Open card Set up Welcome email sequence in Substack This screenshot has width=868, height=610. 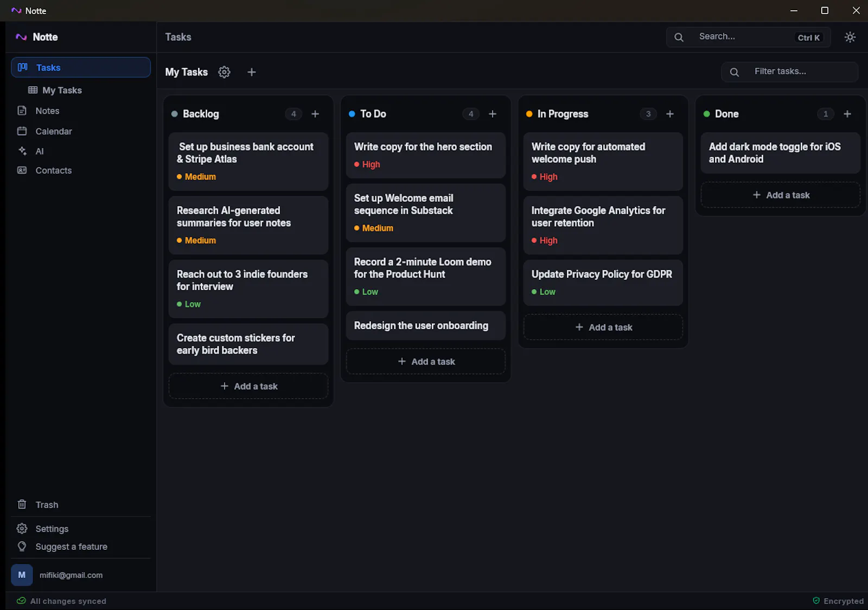click(x=426, y=213)
